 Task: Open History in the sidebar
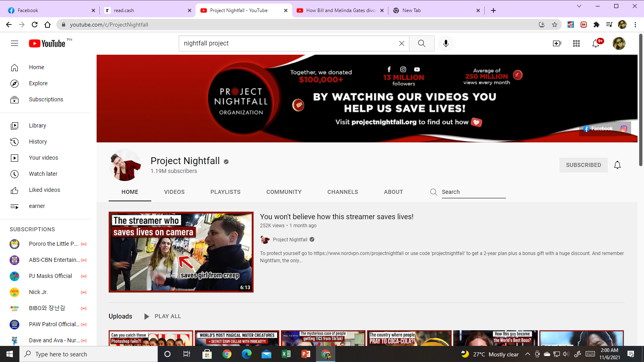coord(45,142)
